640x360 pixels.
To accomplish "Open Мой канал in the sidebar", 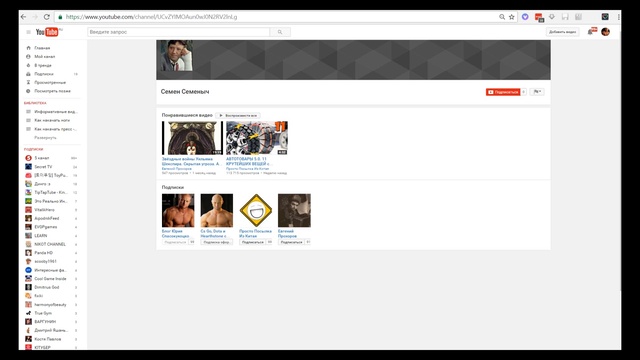I will 44,56.
